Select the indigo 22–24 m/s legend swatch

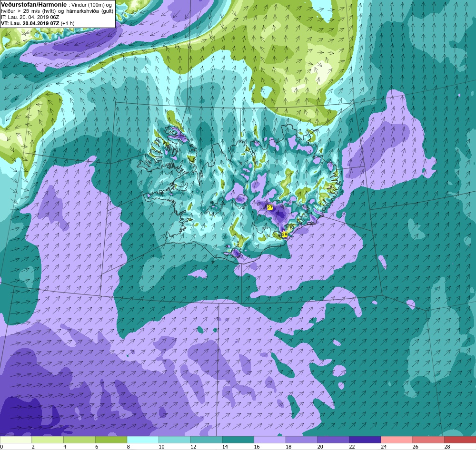pos(365,440)
